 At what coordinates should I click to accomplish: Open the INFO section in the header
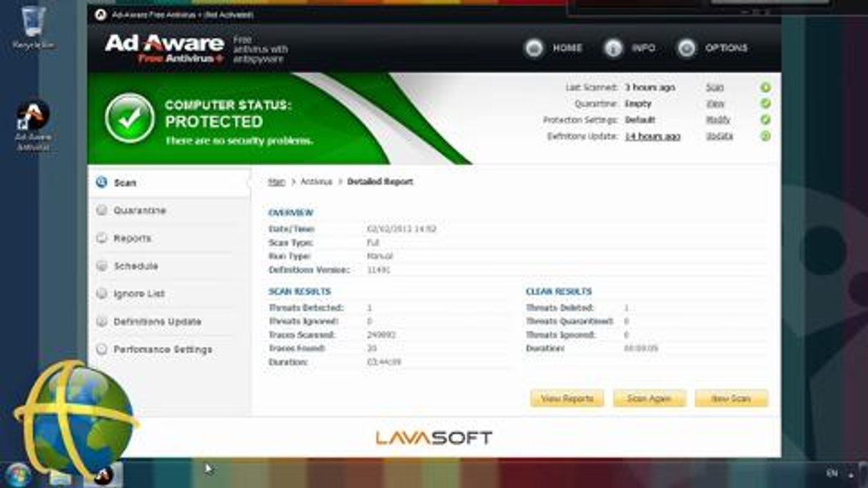pyautogui.click(x=631, y=48)
